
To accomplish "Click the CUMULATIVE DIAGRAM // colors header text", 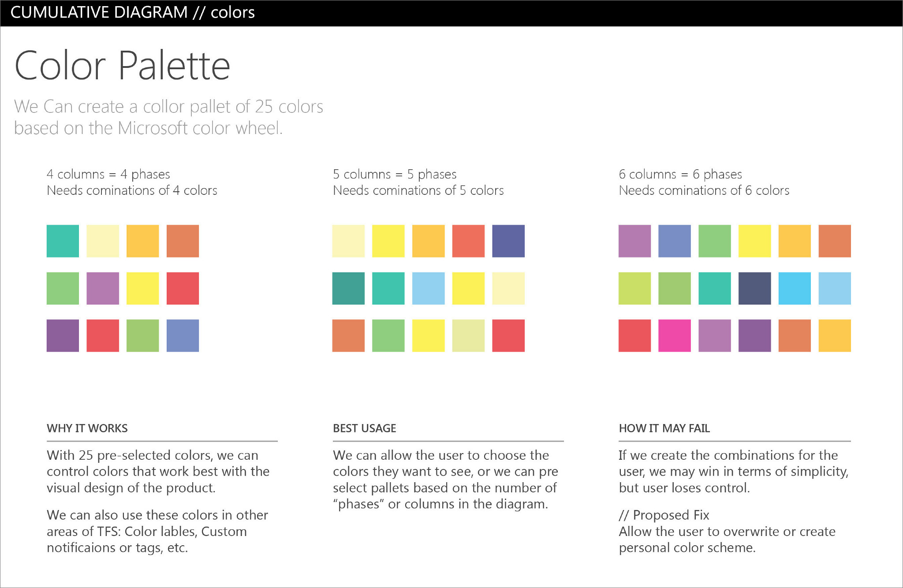I will pyautogui.click(x=132, y=12).
